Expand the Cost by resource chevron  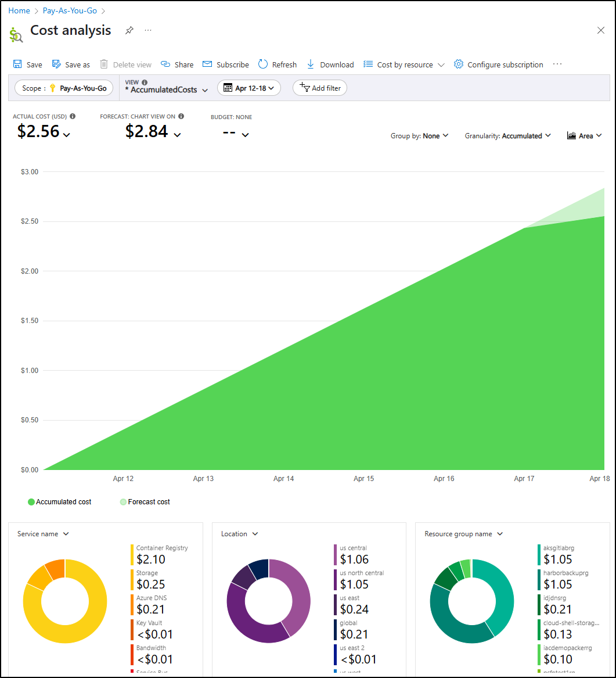(441, 65)
